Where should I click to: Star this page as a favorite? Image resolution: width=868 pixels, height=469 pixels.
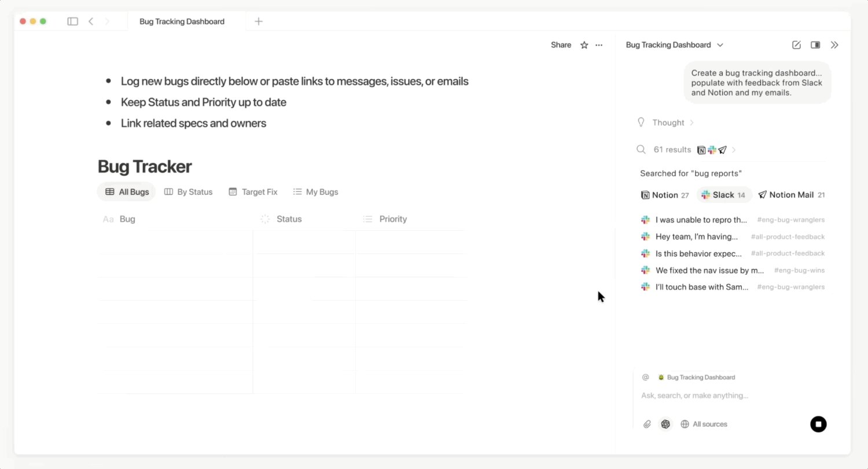coord(584,45)
